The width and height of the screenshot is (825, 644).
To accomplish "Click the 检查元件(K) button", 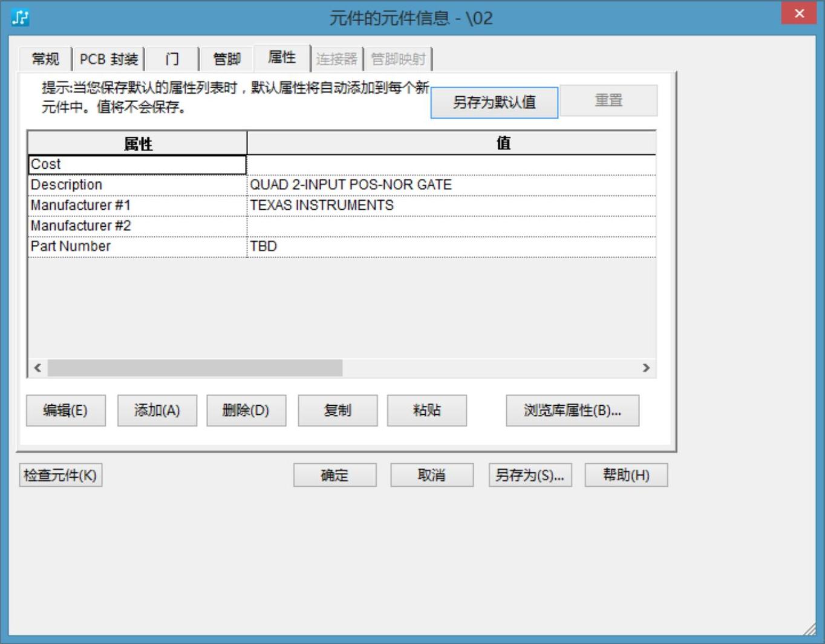I will 60,475.
